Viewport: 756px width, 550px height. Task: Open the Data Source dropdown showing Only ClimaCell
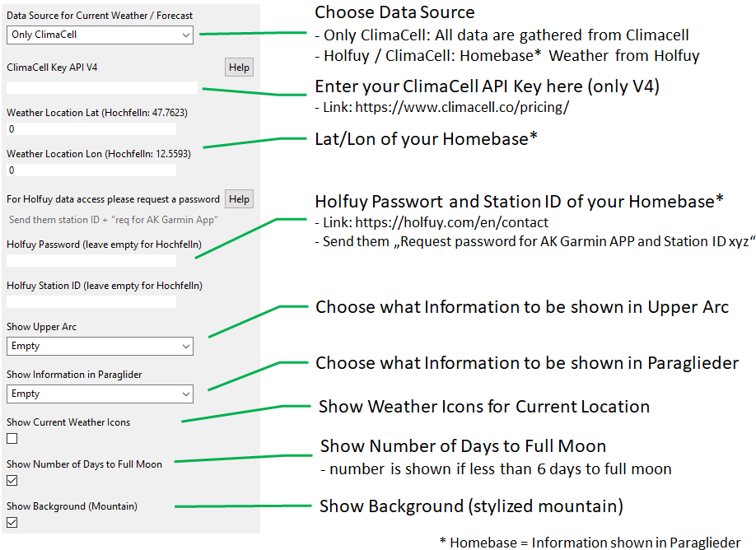(x=100, y=35)
